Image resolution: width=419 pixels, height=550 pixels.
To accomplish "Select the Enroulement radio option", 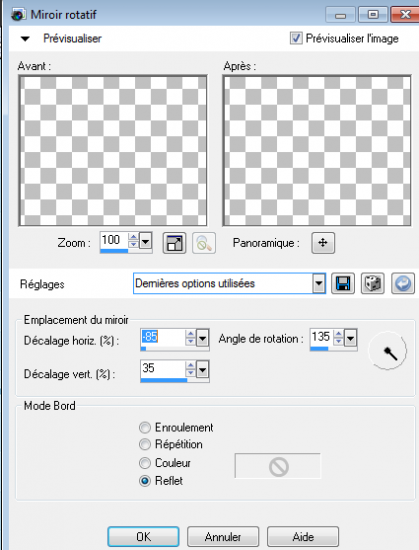I will click(x=145, y=428).
